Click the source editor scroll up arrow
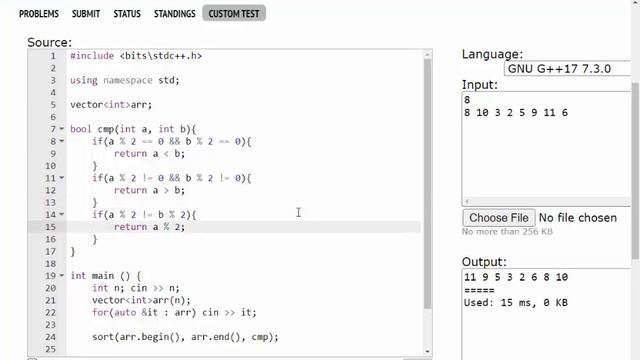Screen dimensions: 640x360 click(x=427, y=54)
